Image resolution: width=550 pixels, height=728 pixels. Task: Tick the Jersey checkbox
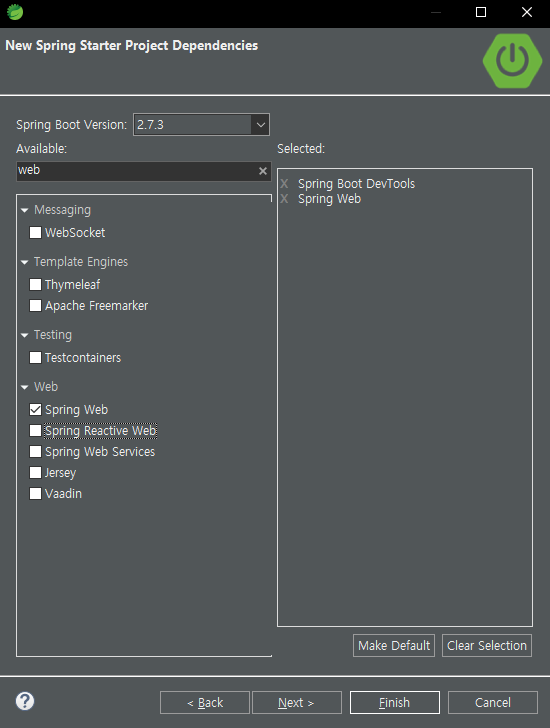35,473
